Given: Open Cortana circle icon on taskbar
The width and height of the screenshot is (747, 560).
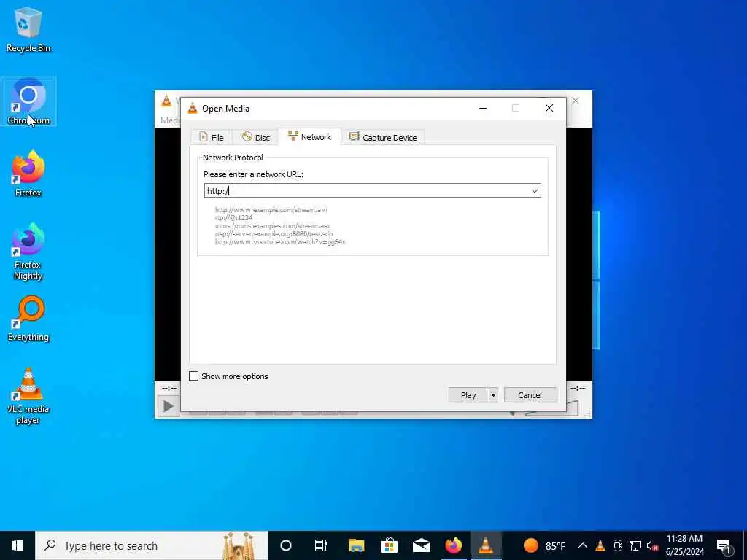Looking at the screenshot, I should [286, 545].
